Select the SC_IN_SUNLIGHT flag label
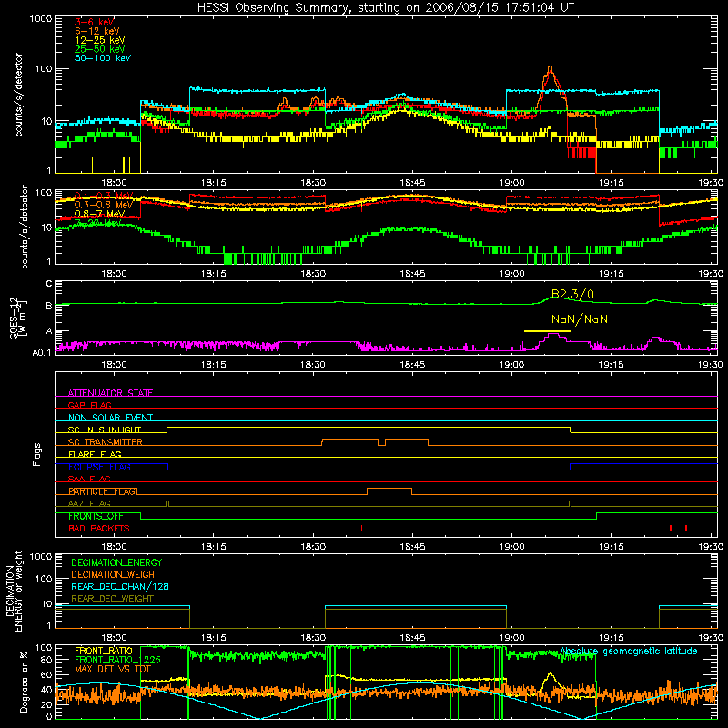This screenshot has height=728, width=728. [x=105, y=430]
